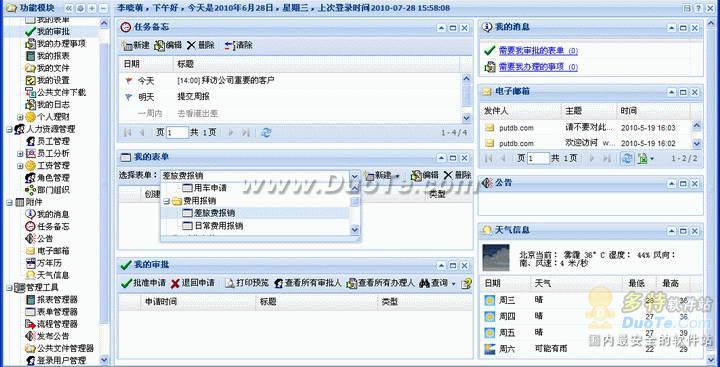The height and width of the screenshot is (367, 720).
Task: Click 新建 in the 任务备忘 toolbar
Action: point(135,45)
